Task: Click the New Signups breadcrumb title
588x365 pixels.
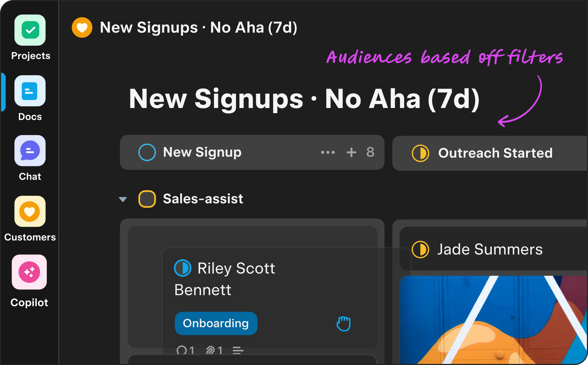Action: pos(199,28)
